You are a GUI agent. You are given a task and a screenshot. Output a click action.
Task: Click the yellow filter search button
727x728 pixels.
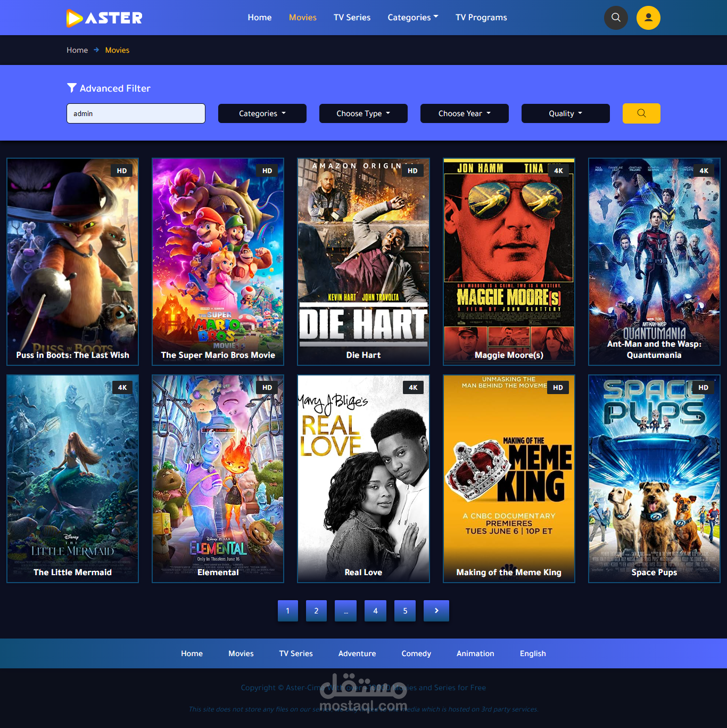pos(641,113)
